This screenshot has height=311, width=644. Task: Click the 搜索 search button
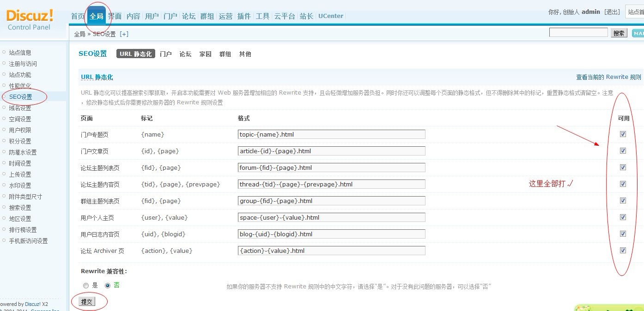pos(619,33)
